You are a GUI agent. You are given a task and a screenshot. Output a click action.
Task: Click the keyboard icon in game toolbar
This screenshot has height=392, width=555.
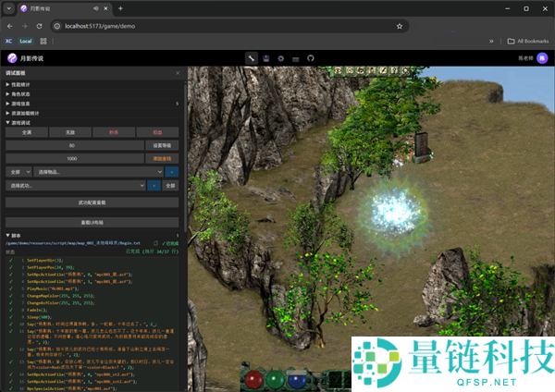(x=295, y=58)
